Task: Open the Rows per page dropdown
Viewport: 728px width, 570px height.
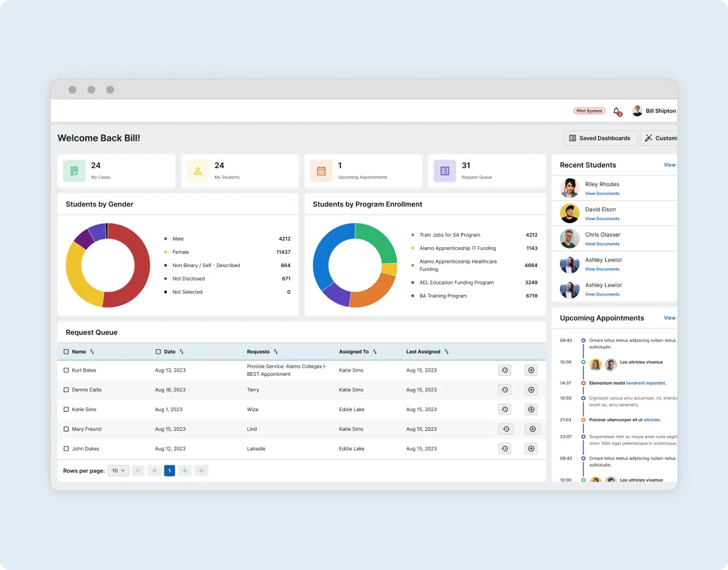Action: [118, 471]
